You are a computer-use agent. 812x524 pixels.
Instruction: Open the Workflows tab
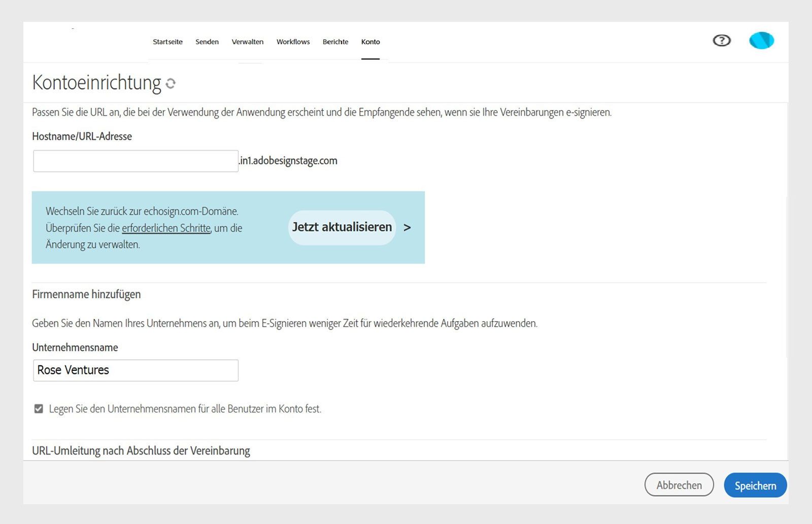pos(293,42)
